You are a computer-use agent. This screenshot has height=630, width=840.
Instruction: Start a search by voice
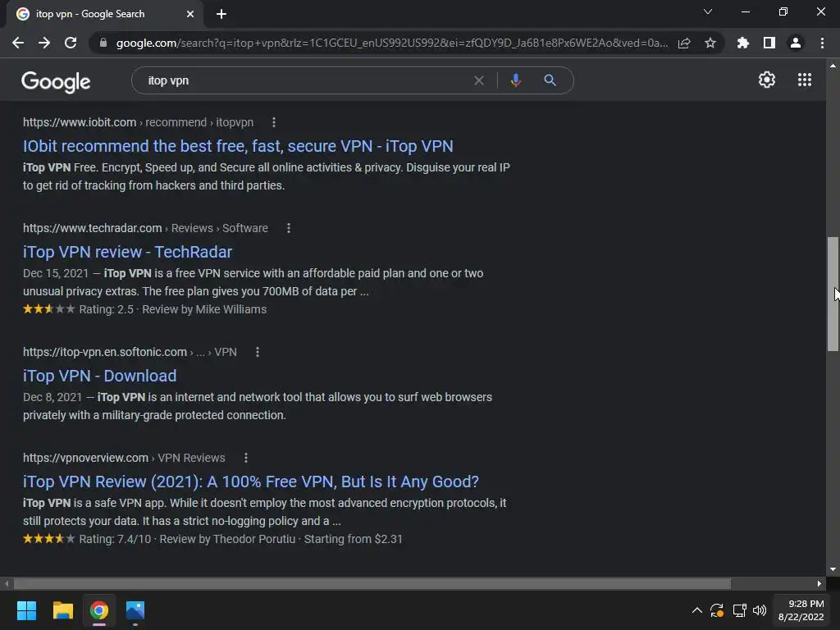[x=515, y=80]
